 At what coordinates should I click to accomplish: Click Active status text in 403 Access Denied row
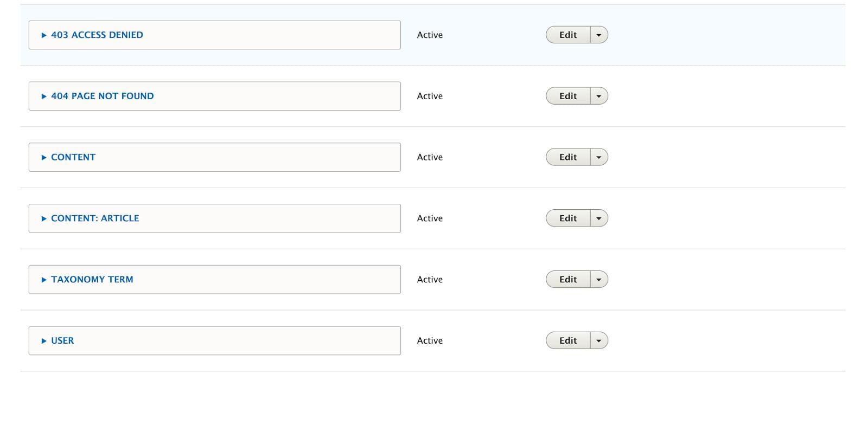coord(430,35)
